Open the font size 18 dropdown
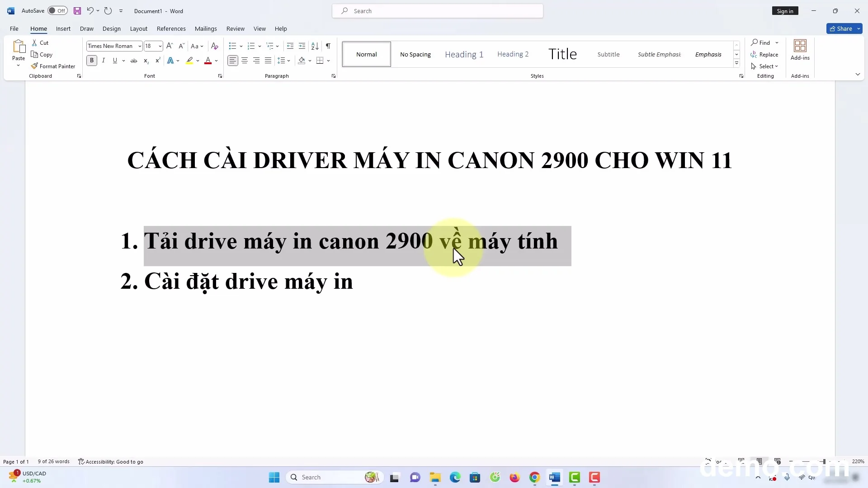Screen dimensions: 868x488 [x=160, y=46]
